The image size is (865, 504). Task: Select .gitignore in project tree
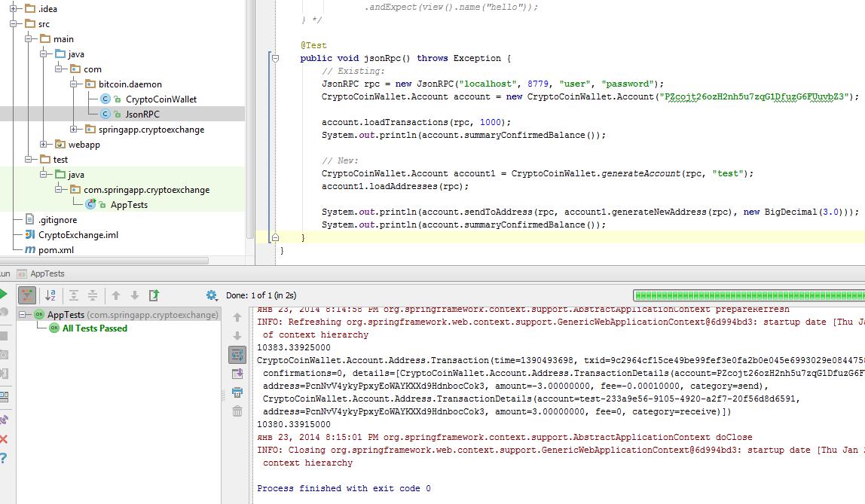[x=58, y=219]
